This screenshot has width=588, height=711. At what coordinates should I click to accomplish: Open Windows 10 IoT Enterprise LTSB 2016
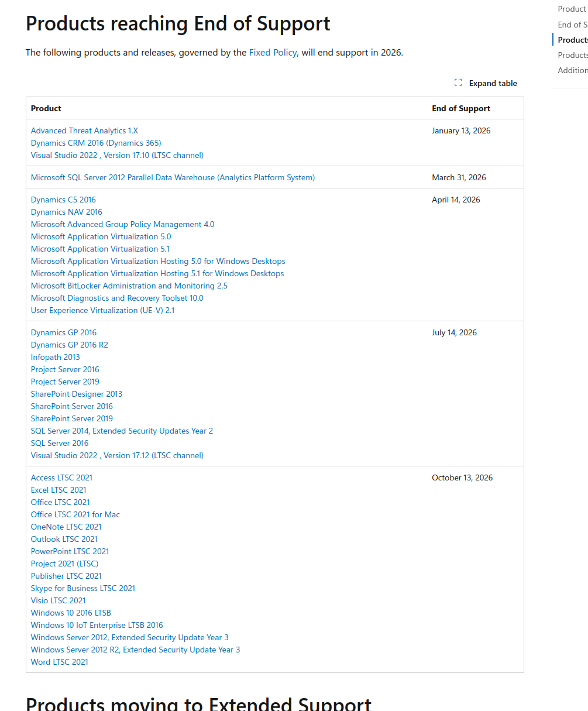pos(97,626)
